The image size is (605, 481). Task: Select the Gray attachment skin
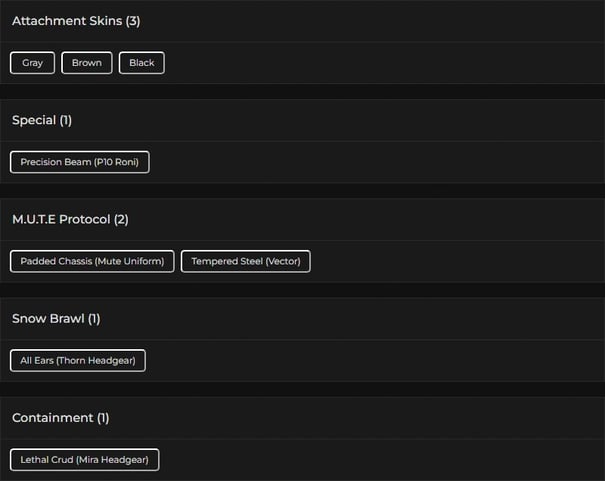click(33, 63)
